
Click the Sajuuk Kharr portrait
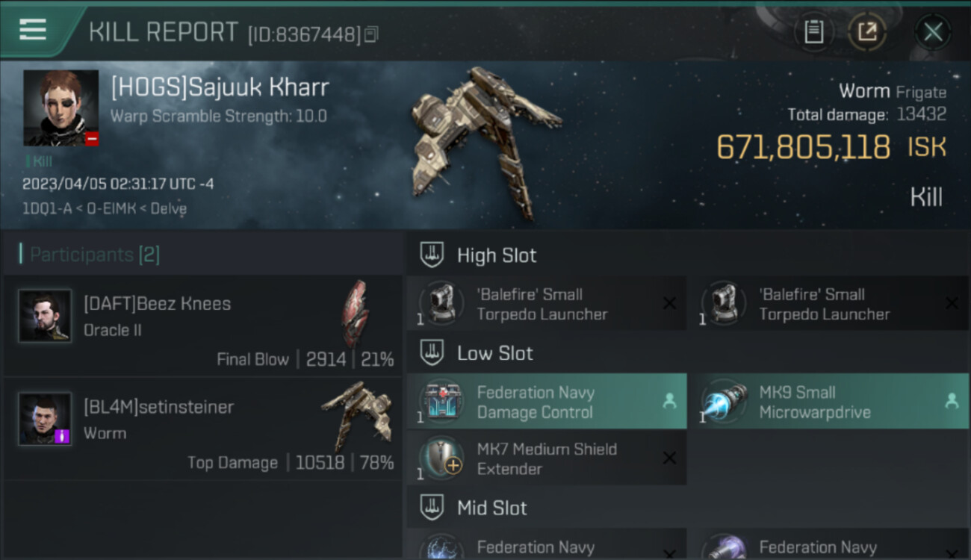pyautogui.click(x=61, y=108)
